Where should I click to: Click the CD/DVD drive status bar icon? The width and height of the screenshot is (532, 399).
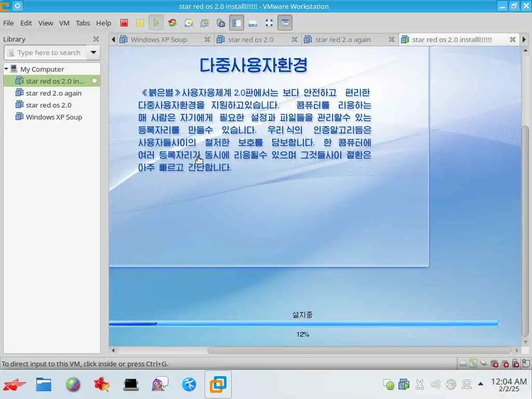pos(473,364)
